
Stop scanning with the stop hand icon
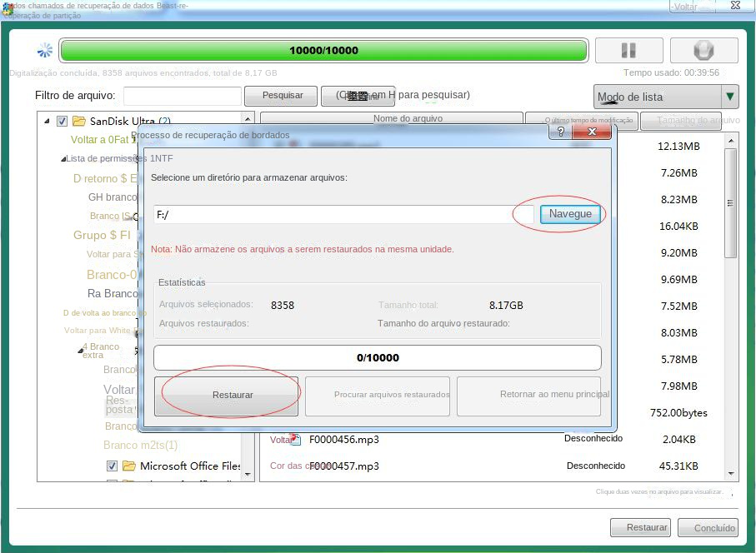(703, 50)
